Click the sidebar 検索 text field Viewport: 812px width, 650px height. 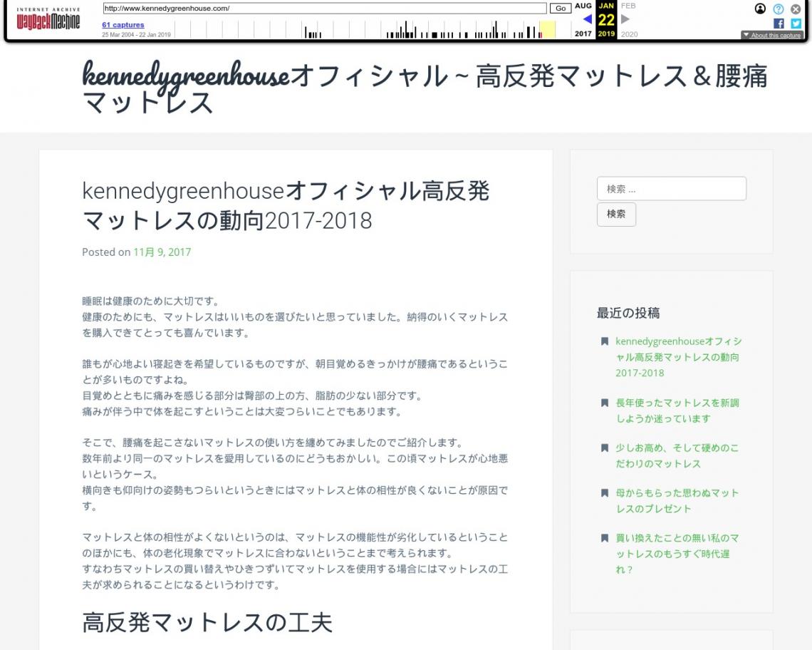(x=671, y=189)
